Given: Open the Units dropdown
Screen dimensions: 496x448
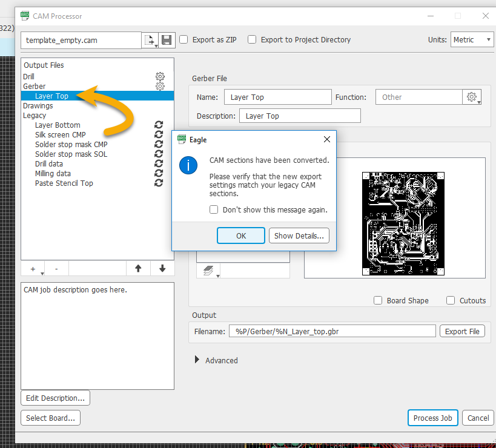Looking at the screenshot, I should click(471, 39).
